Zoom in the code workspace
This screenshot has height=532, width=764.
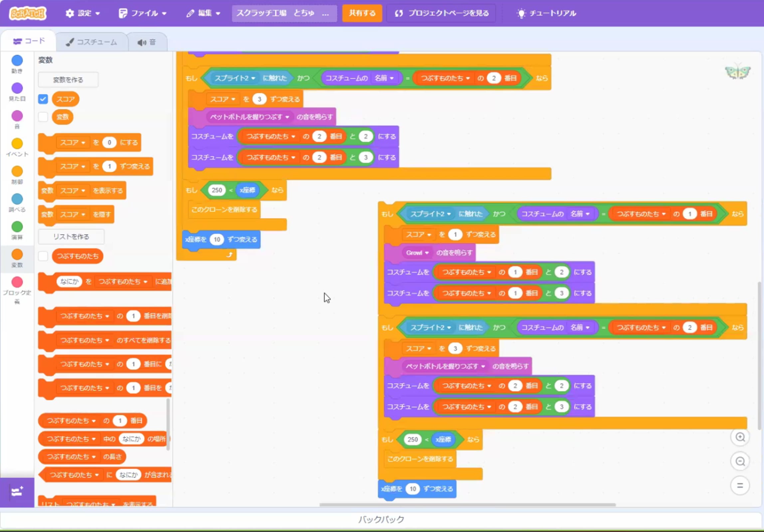click(740, 437)
